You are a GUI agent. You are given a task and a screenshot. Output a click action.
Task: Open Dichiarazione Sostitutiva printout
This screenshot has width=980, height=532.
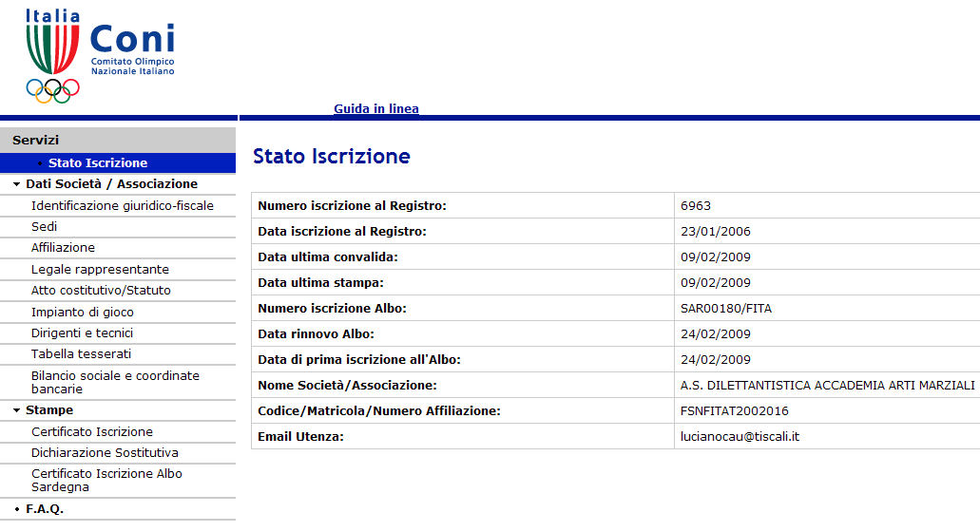click(105, 453)
